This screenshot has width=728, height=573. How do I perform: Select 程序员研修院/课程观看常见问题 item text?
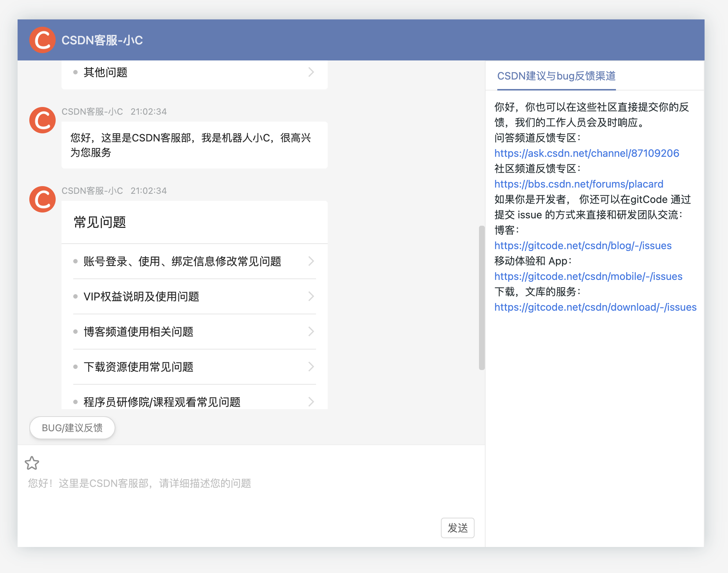pos(162,402)
